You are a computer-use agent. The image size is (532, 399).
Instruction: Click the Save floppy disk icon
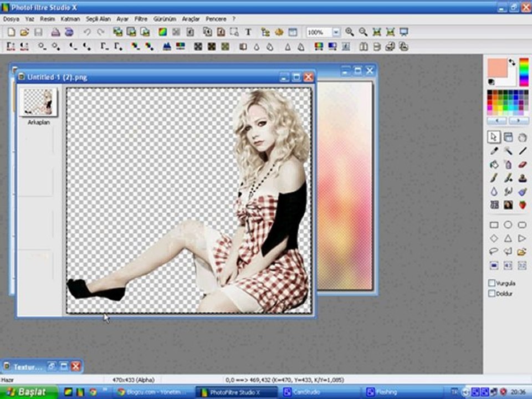click(x=38, y=32)
